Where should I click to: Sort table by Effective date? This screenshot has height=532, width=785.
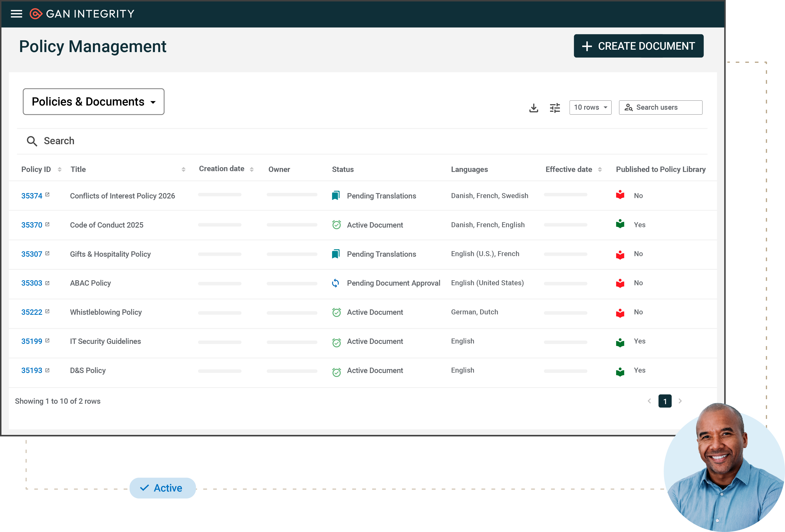coord(600,169)
